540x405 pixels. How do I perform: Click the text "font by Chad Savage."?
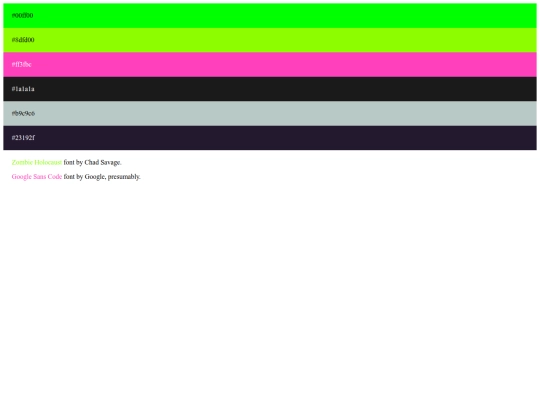coord(92,162)
